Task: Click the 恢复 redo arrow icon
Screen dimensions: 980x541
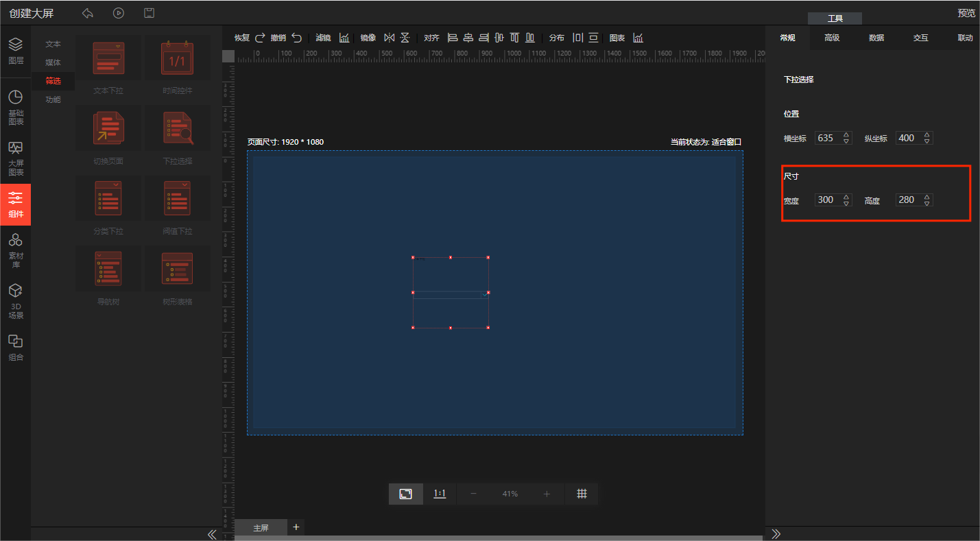Action: point(260,38)
